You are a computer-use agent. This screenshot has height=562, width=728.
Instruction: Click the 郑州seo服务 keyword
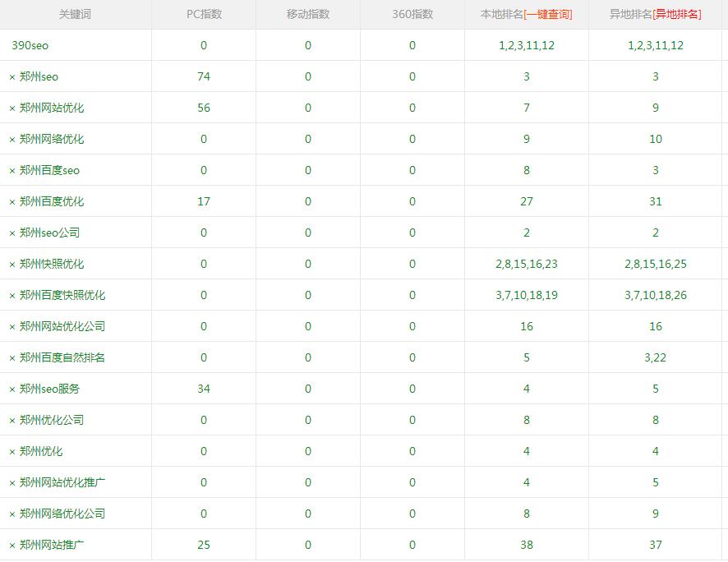tap(49, 389)
